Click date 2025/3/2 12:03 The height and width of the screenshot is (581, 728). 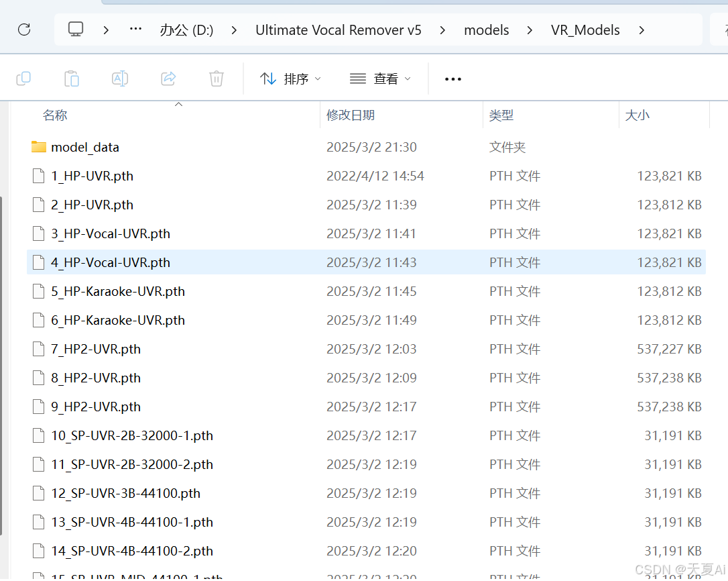point(371,349)
